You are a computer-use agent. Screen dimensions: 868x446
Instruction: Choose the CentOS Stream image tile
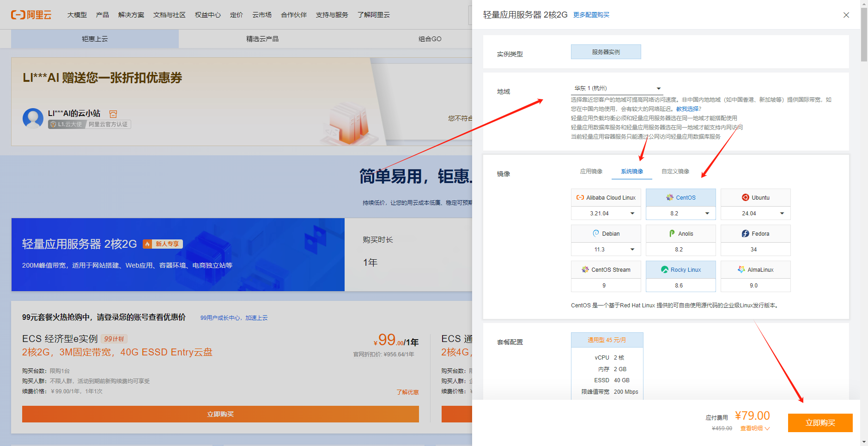[606, 269]
